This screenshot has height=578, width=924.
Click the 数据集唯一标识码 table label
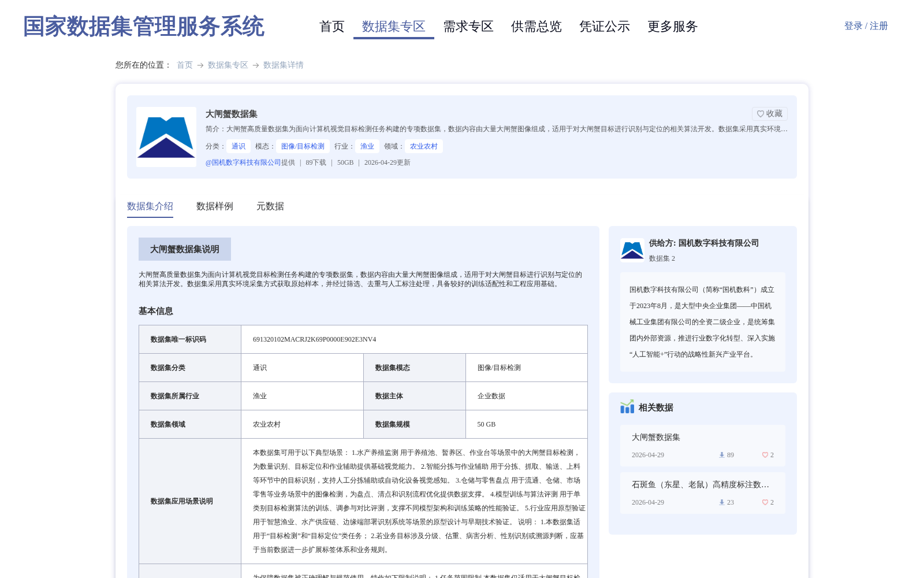pyautogui.click(x=178, y=339)
